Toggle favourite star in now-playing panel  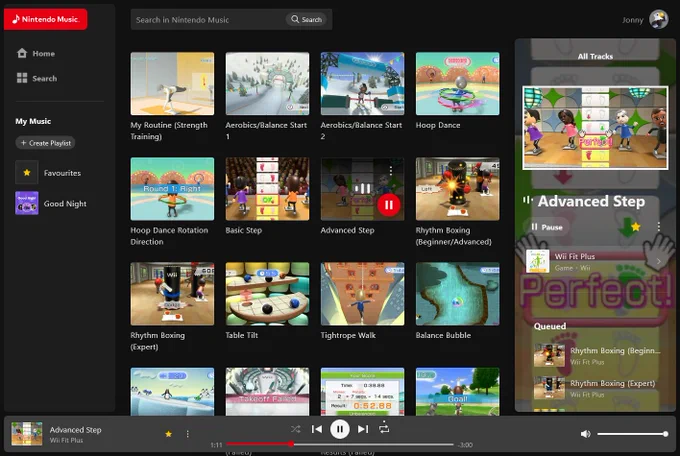[636, 226]
